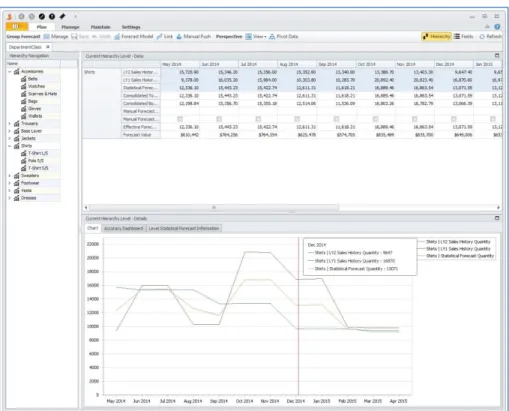
Task: Click the Link chain icon
Action: [x=160, y=36]
